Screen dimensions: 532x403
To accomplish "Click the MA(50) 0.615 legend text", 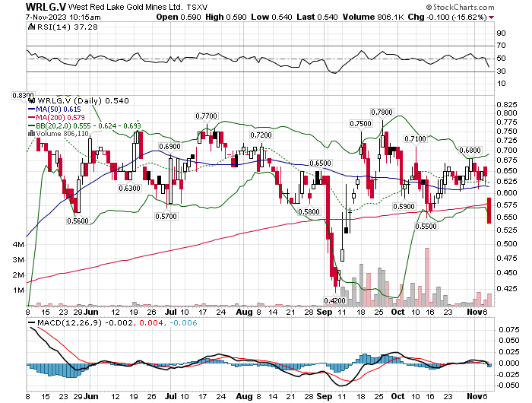I will coord(59,109).
